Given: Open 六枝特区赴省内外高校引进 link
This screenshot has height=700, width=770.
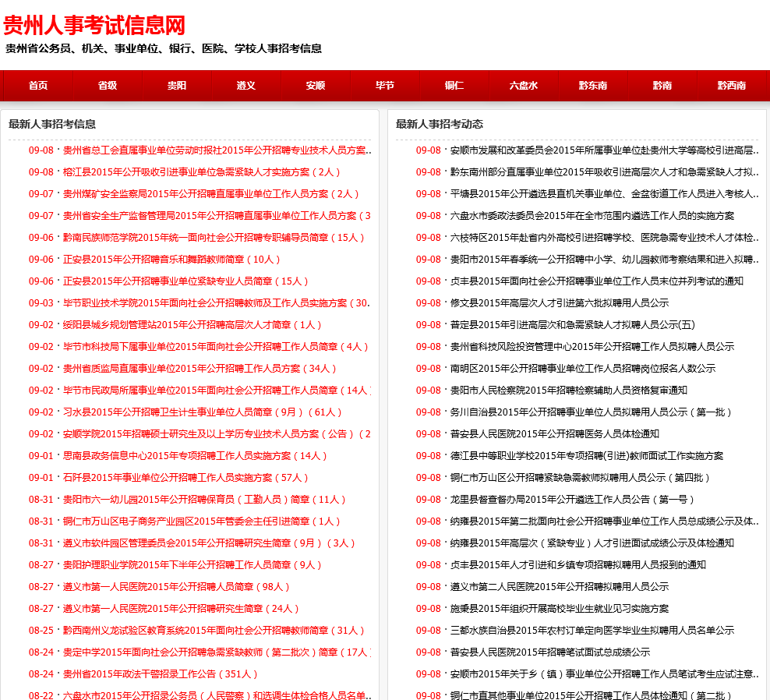Looking at the screenshot, I should tap(605, 238).
